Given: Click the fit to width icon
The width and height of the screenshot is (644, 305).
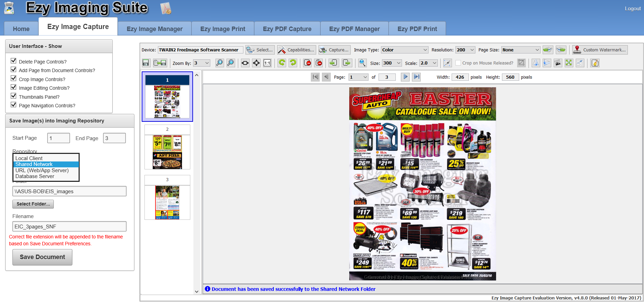Looking at the screenshot, I should (x=245, y=63).
